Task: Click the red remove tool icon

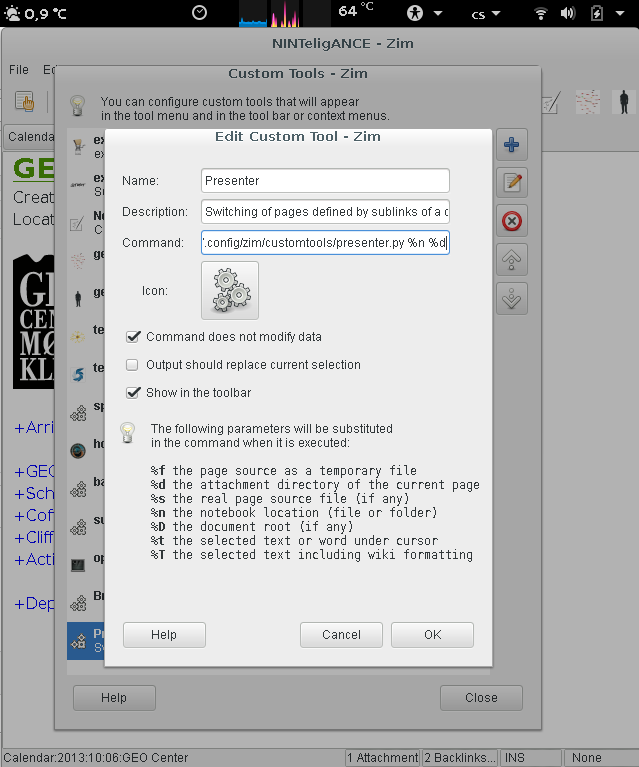Action: coord(512,221)
